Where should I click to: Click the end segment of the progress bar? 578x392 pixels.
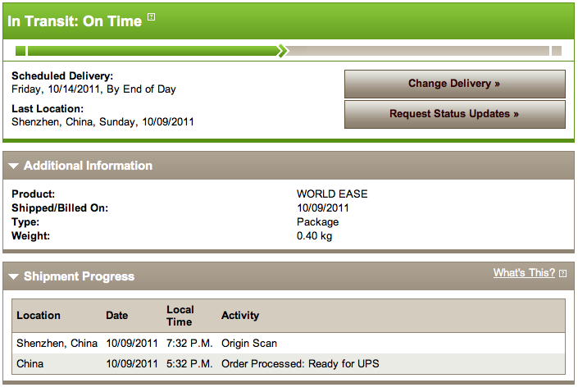tap(557, 51)
